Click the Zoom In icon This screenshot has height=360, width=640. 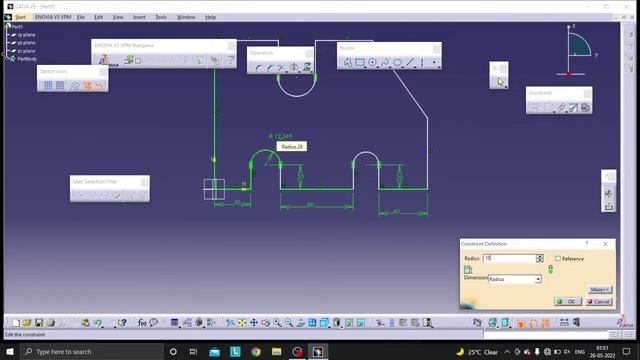[277, 323]
